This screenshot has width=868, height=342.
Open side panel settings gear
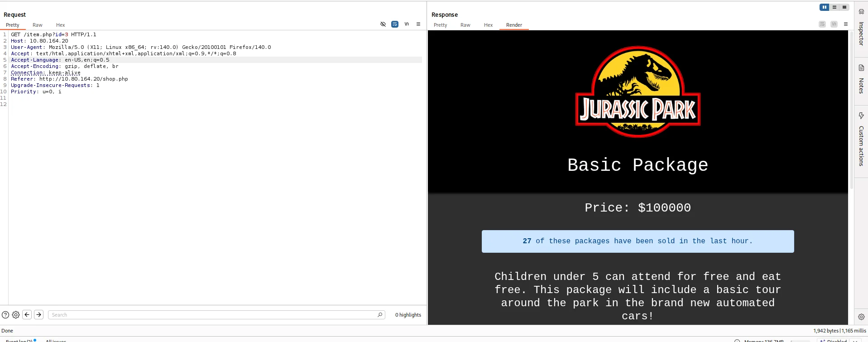861,317
